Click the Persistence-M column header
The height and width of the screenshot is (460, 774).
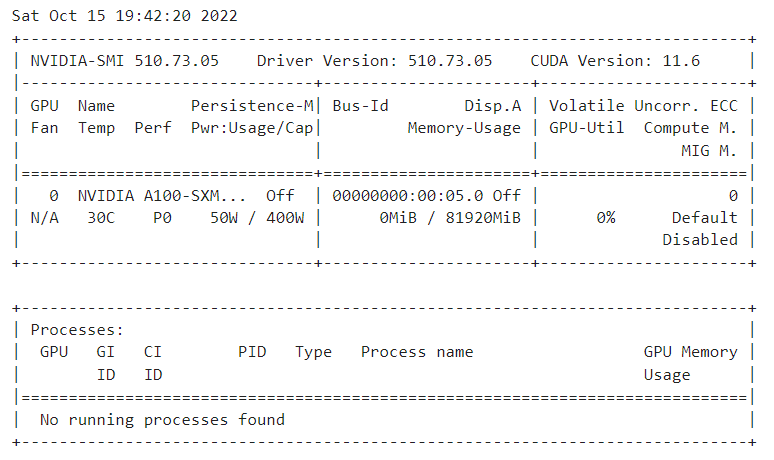[252, 105]
